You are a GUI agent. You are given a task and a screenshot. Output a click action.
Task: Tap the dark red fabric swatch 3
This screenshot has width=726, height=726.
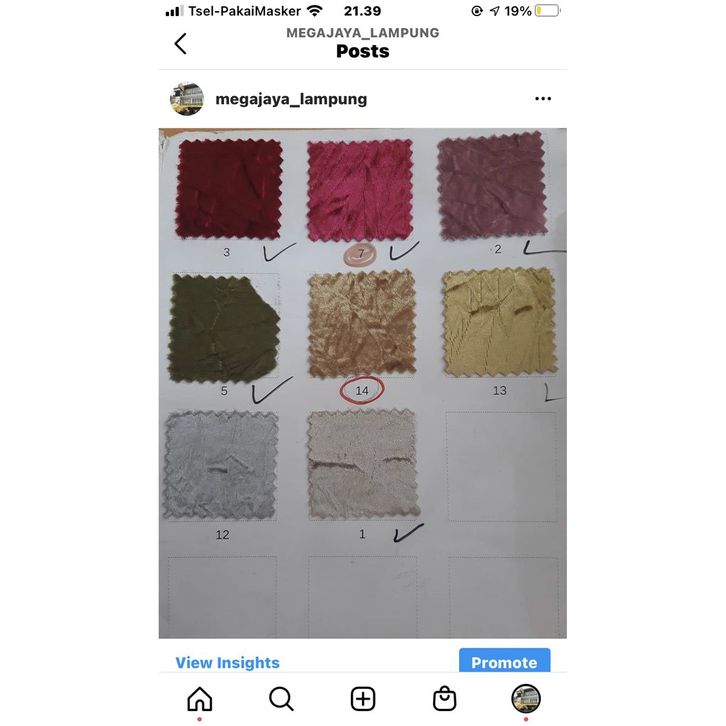point(229,189)
